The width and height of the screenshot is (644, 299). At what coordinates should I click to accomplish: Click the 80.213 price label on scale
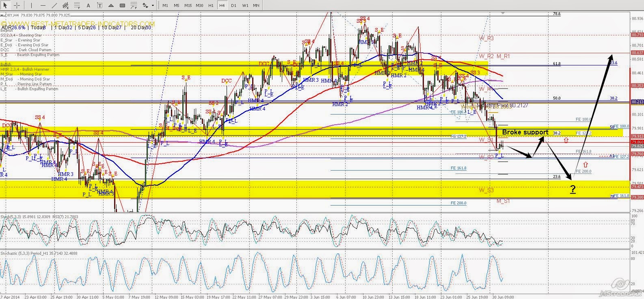637,102
